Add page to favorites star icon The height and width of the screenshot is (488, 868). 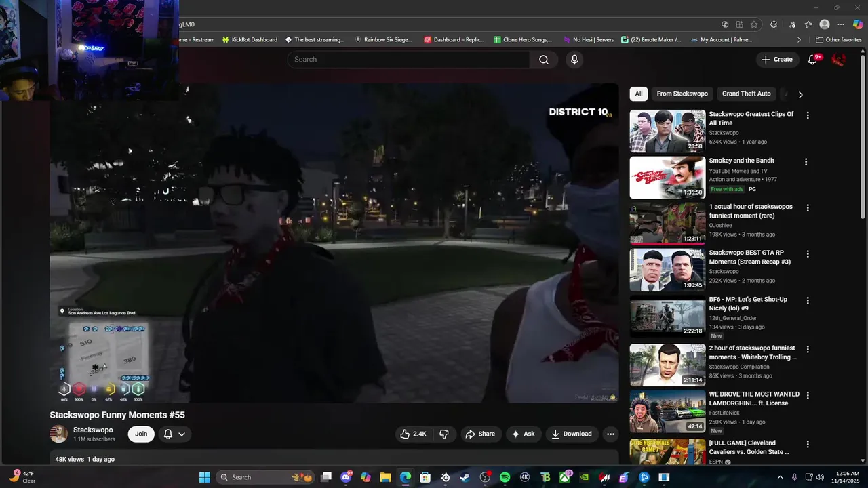click(x=754, y=24)
